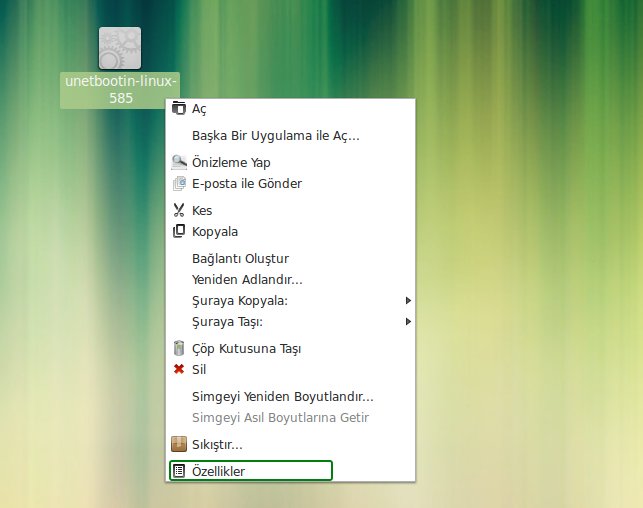Select E-posta ile Gönder
The height and width of the screenshot is (508, 643).
(x=290, y=183)
